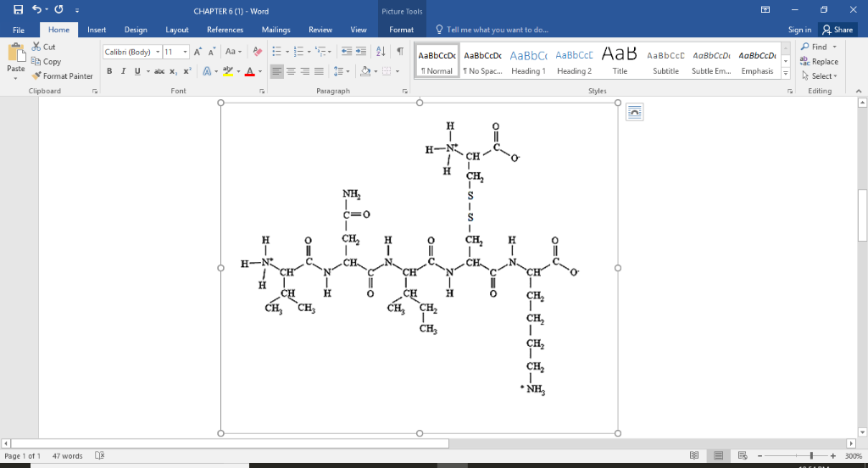This screenshot has width=868, height=468.
Task: Clear all formatting icon
Action: [x=258, y=52]
